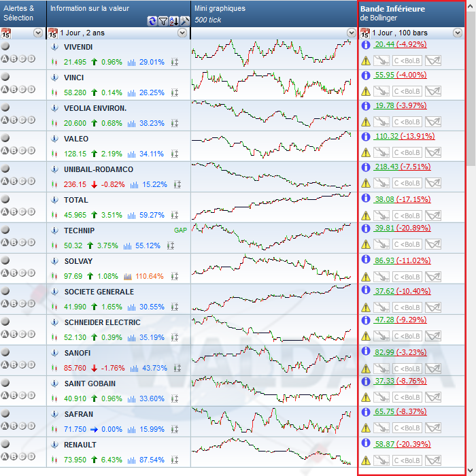This screenshot has height=476, width=476.
Task: Toggle VIVENDI alert grey circle
Action: 5,46
